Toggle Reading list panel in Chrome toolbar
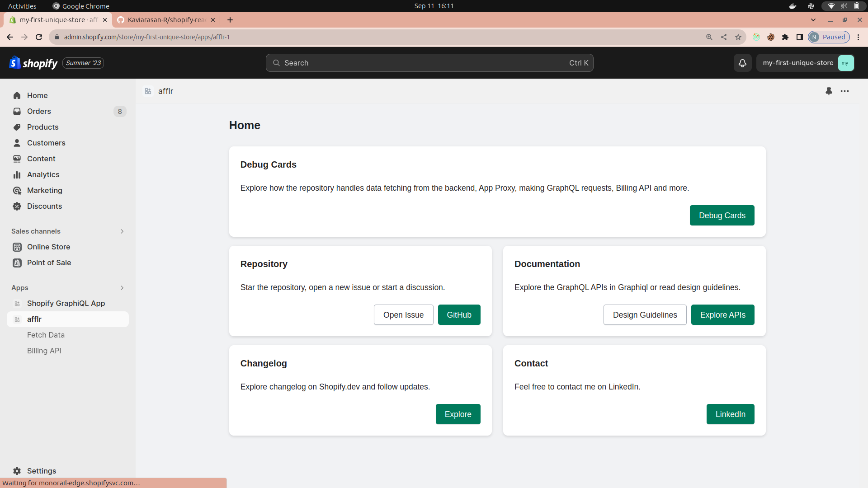Image resolution: width=868 pixels, height=488 pixels. tap(799, 37)
